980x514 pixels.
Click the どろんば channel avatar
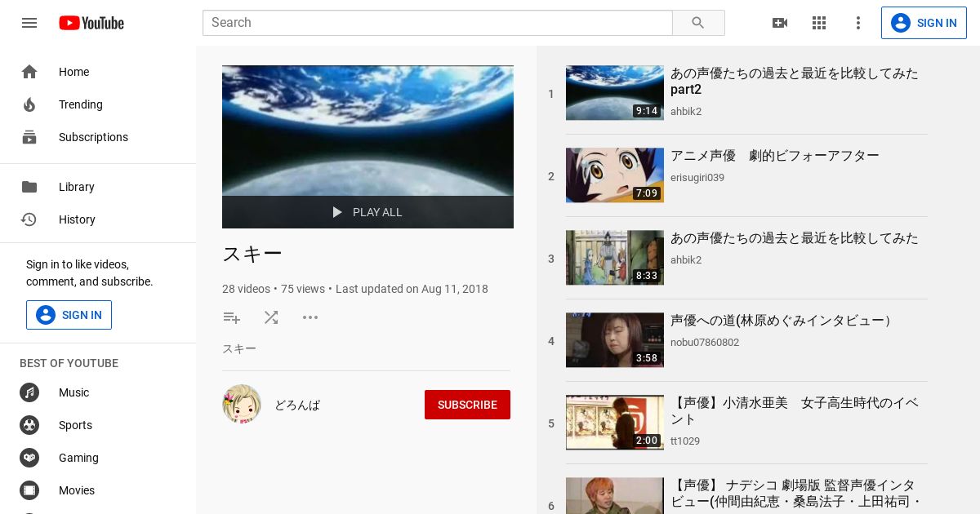[242, 404]
